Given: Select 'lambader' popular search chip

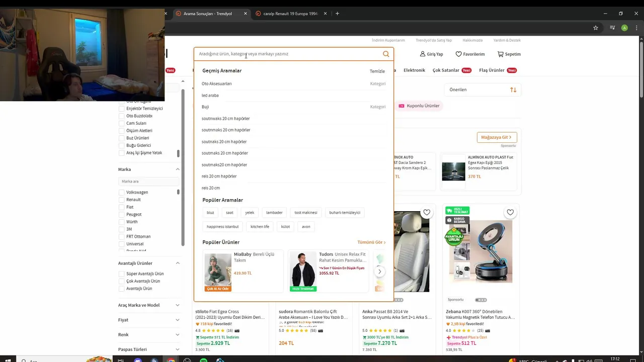Looking at the screenshot, I should [x=274, y=212].
